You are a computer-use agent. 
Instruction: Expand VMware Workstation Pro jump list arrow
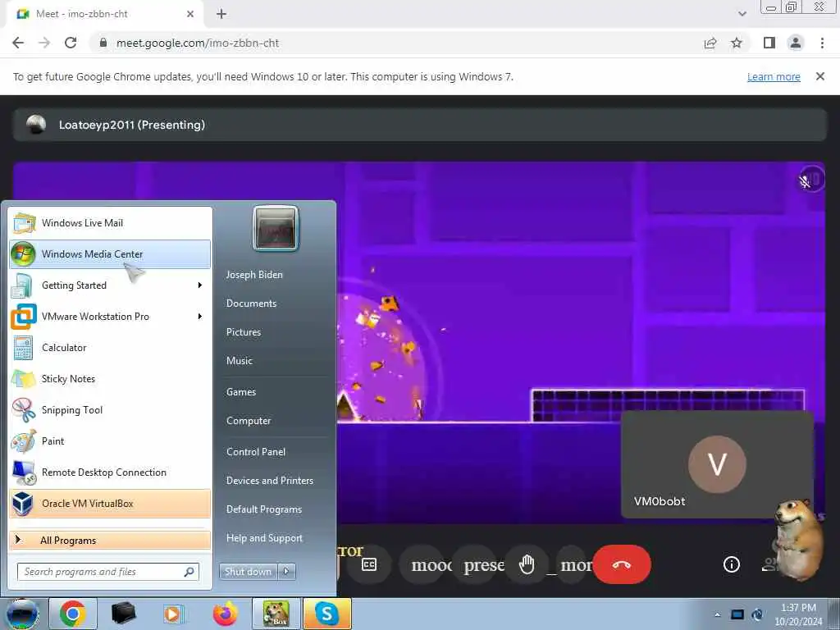pyautogui.click(x=200, y=316)
